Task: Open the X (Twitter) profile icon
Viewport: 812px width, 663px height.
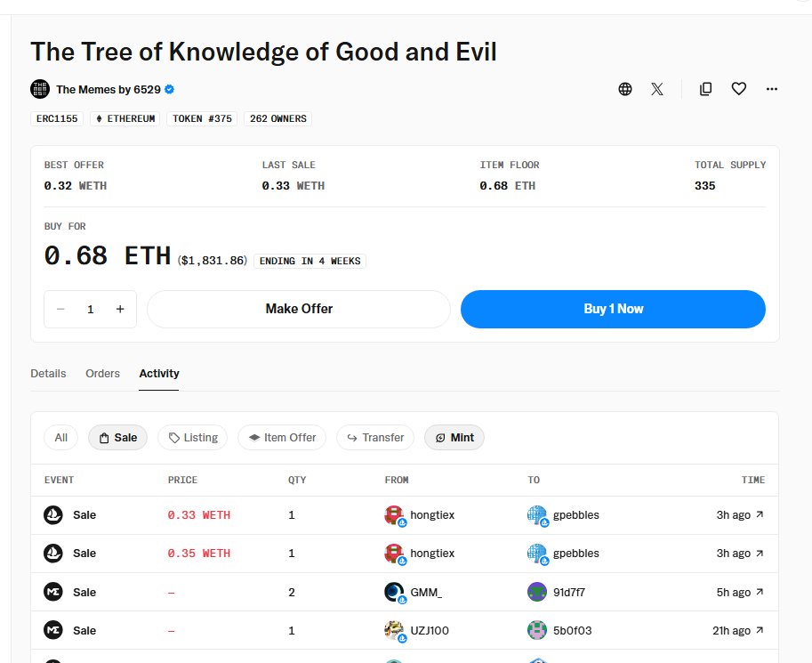Action: tap(656, 89)
